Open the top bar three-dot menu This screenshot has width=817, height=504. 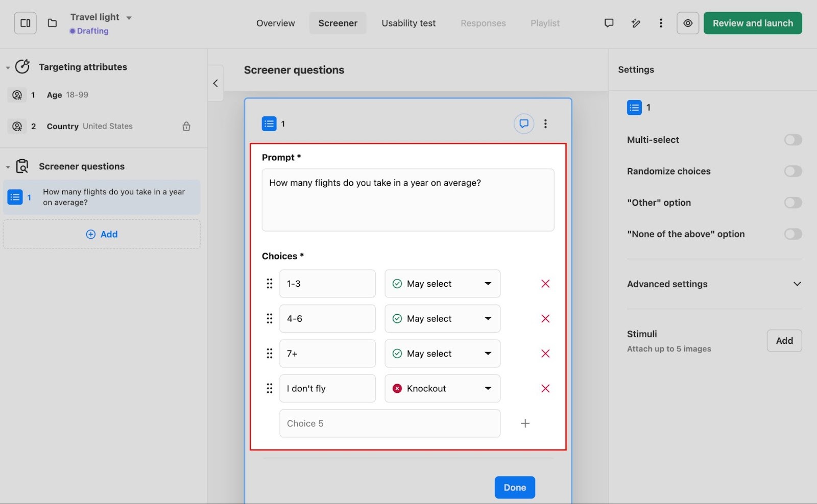click(661, 23)
